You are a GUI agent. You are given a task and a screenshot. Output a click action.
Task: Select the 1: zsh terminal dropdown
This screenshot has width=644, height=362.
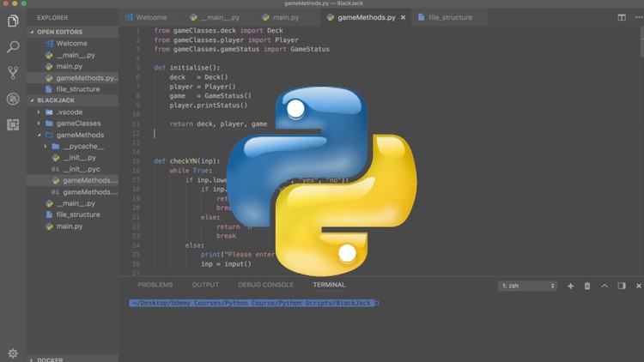(x=527, y=286)
